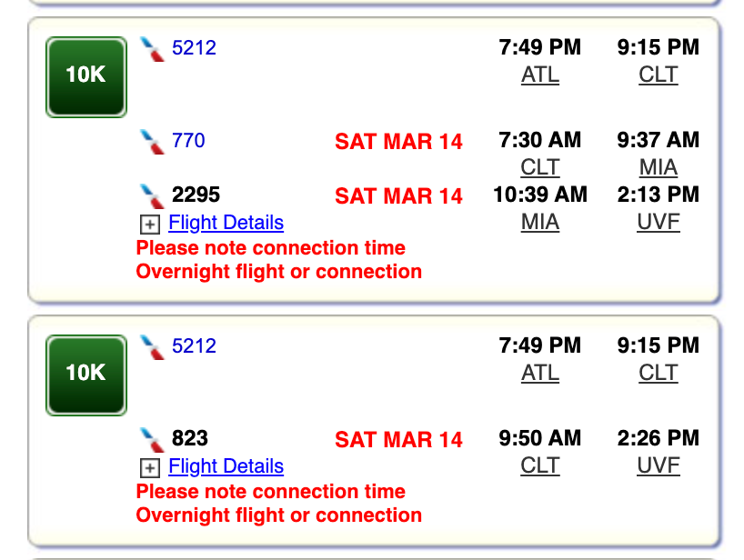Viewport: 744px width, 560px height.
Task: Click airline logo next to flight 823
Action: point(152,439)
